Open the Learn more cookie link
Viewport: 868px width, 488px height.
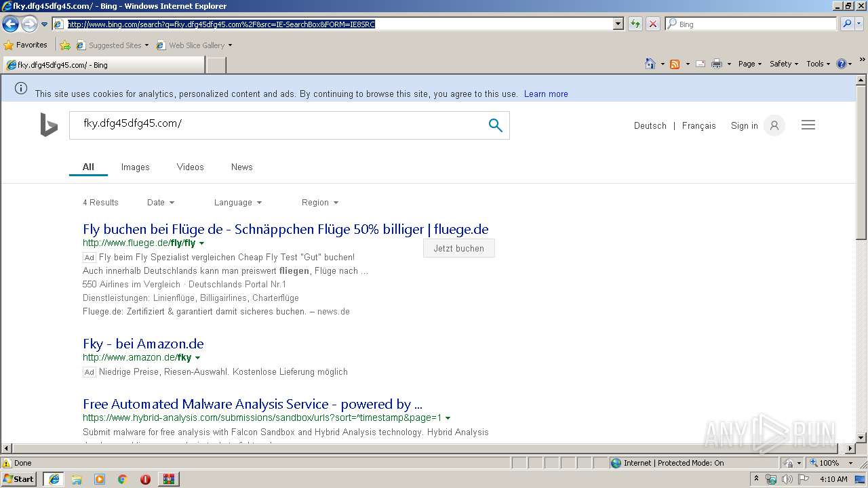(546, 94)
